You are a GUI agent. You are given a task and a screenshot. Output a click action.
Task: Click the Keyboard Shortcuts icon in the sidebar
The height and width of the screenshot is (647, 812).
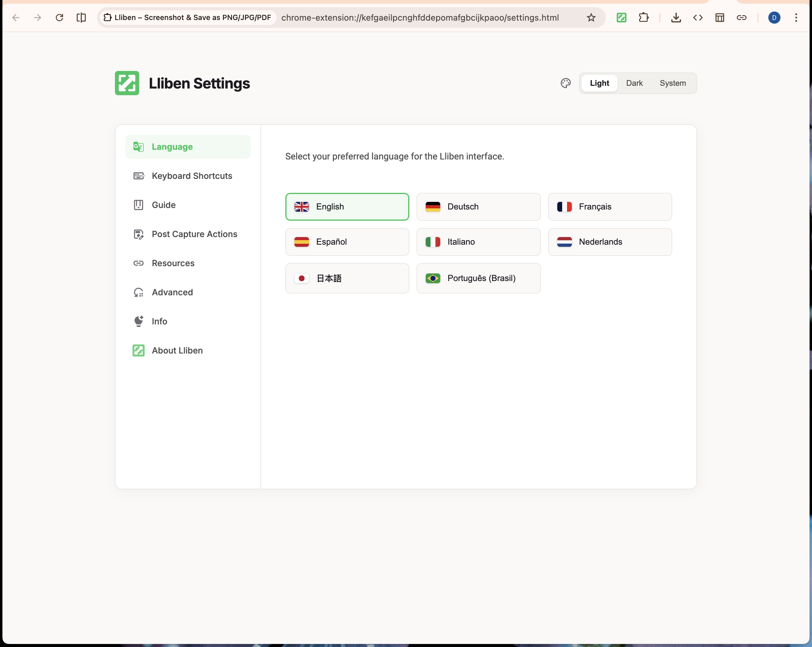pos(138,176)
